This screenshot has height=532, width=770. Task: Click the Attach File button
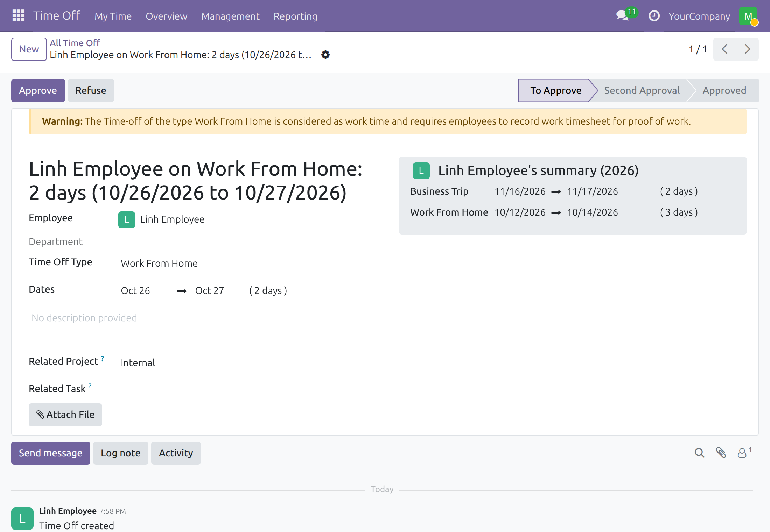(x=65, y=414)
